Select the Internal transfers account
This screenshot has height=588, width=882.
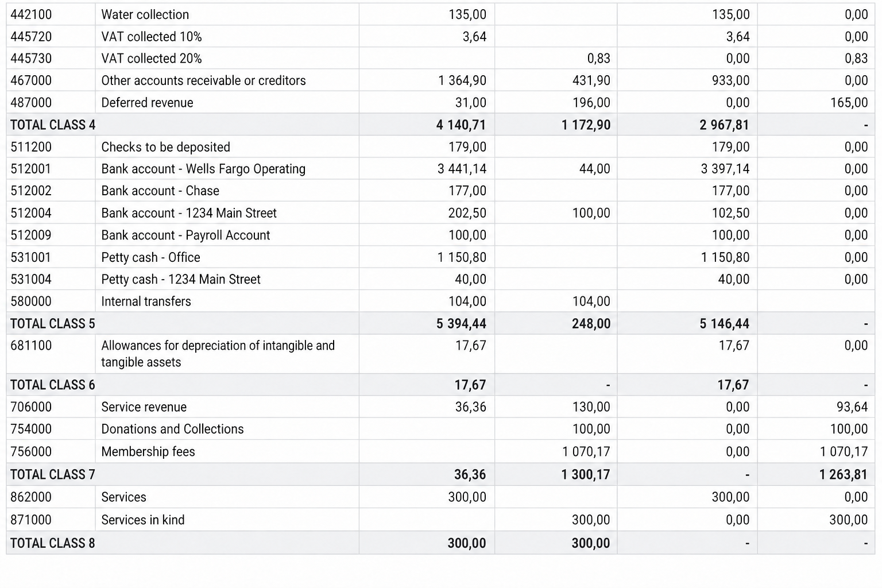tap(146, 301)
